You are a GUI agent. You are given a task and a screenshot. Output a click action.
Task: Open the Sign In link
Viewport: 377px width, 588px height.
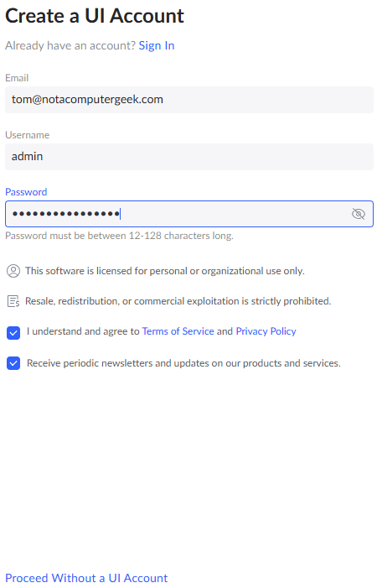pyautogui.click(x=157, y=45)
